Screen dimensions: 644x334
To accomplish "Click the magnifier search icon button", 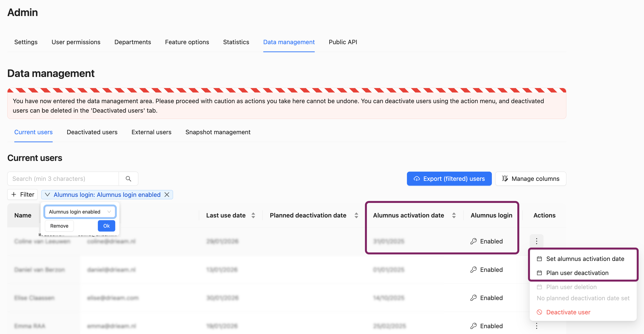I will pos(129,178).
